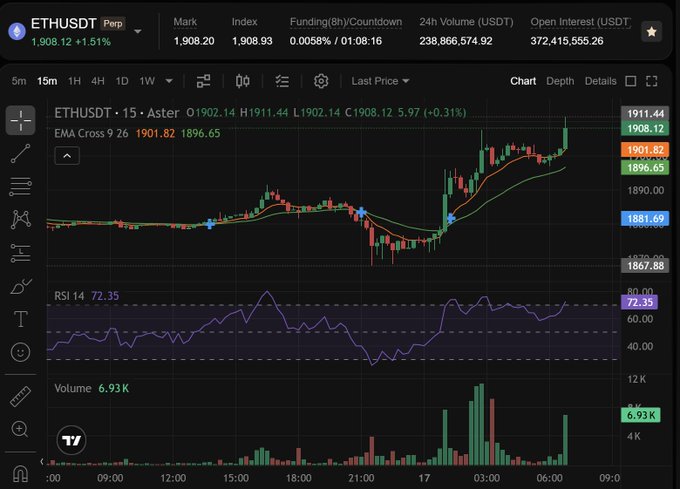Collapse the indicator legend chevron
The image size is (680, 489).
[x=67, y=156]
